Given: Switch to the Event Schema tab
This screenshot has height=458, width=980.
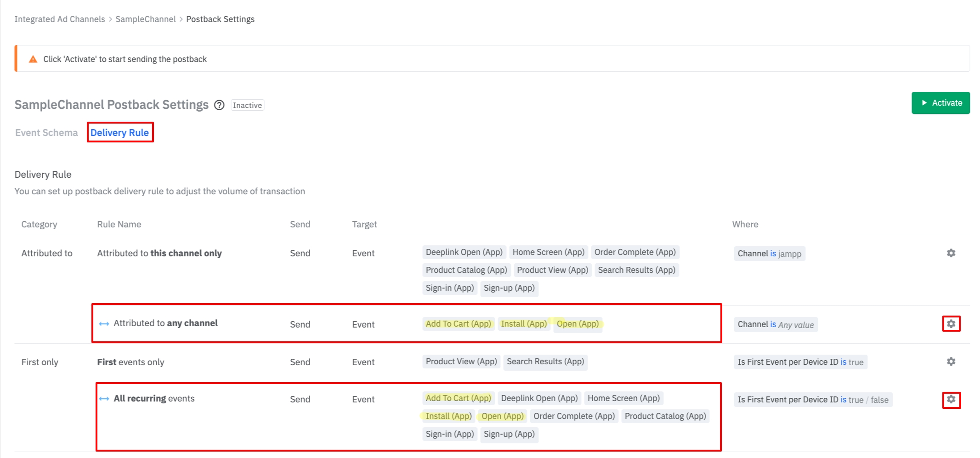Looking at the screenshot, I should pyautogui.click(x=46, y=133).
